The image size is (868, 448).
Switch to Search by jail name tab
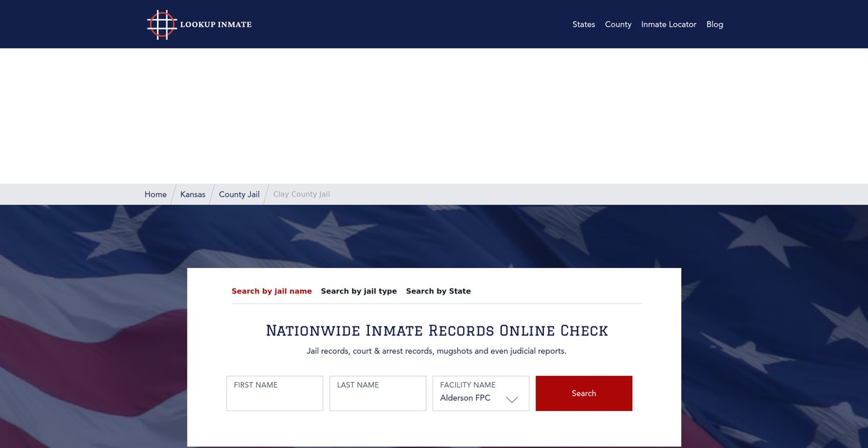click(271, 291)
